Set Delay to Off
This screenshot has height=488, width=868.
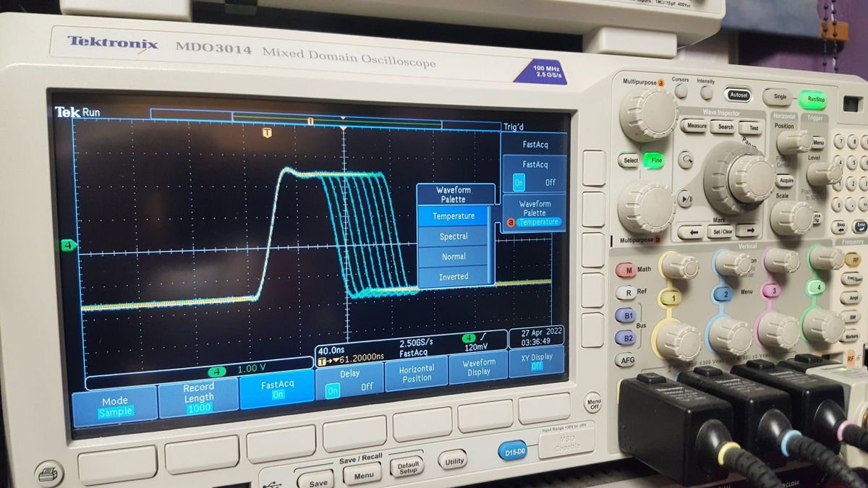(x=367, y=387)
